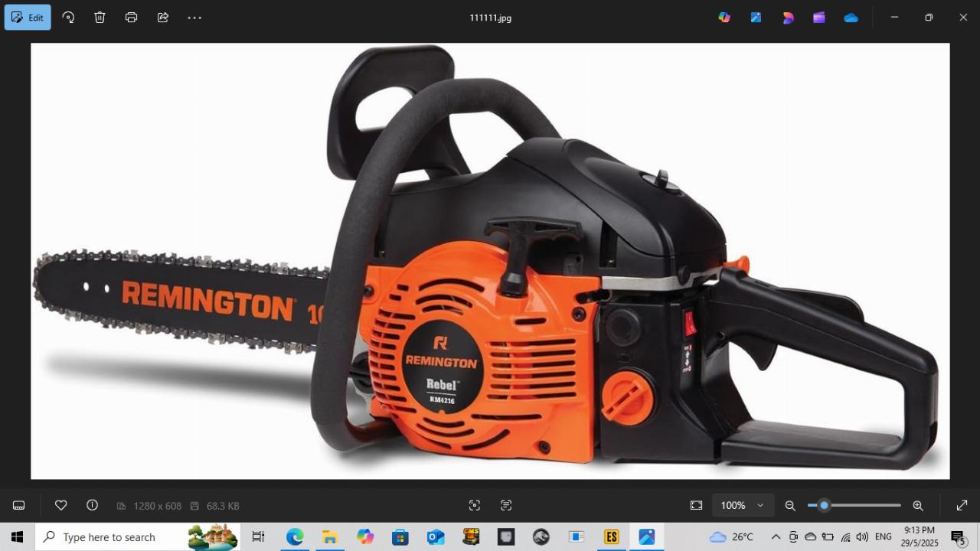Open the Windows Start menu
The image size is (980, 551).
pos(17,537)
